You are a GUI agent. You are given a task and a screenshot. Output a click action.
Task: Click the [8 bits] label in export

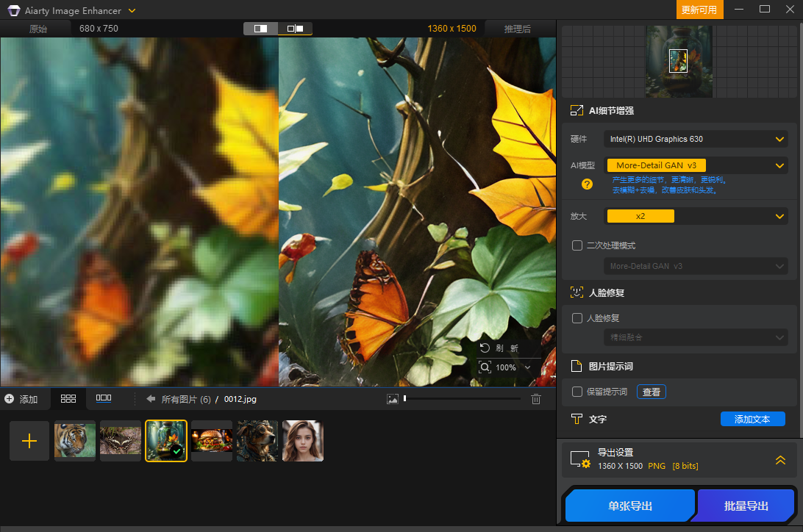[685, 466]
